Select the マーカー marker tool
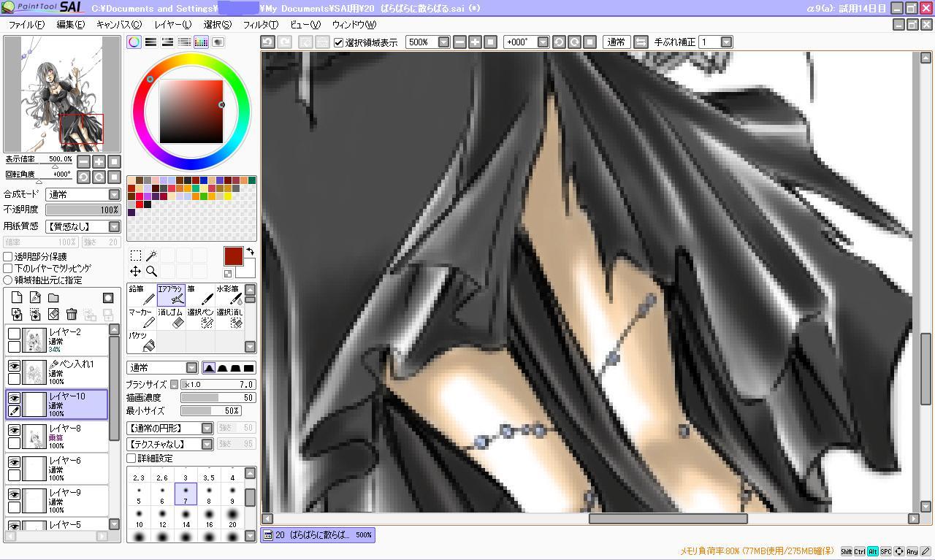 (x=142, y=318)
